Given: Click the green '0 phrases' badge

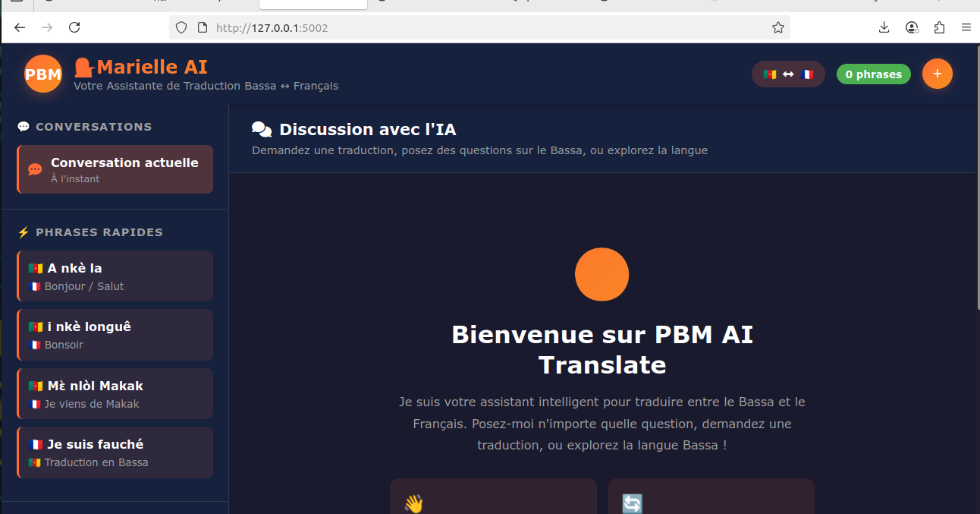Looking at the screenshot, I should pyautogui.click(x=873, y=74).
